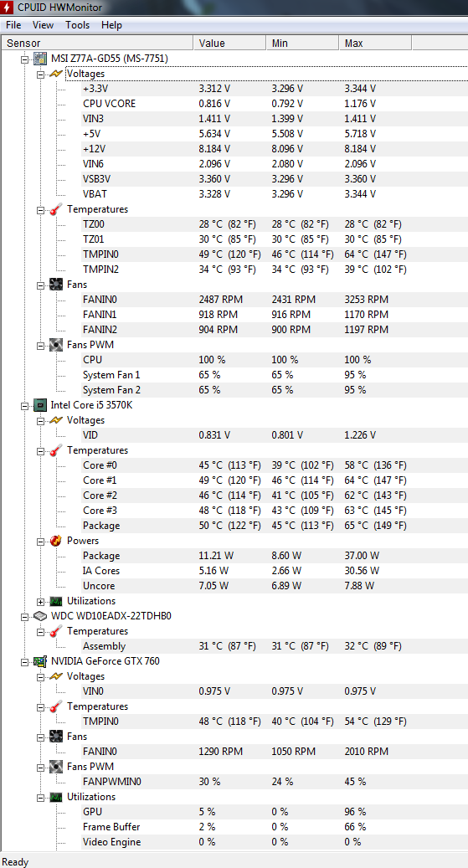Click the fan icon beside motherboard Fans PWM
The height and width of the screenshot is (868, 468).
(56, 344)
